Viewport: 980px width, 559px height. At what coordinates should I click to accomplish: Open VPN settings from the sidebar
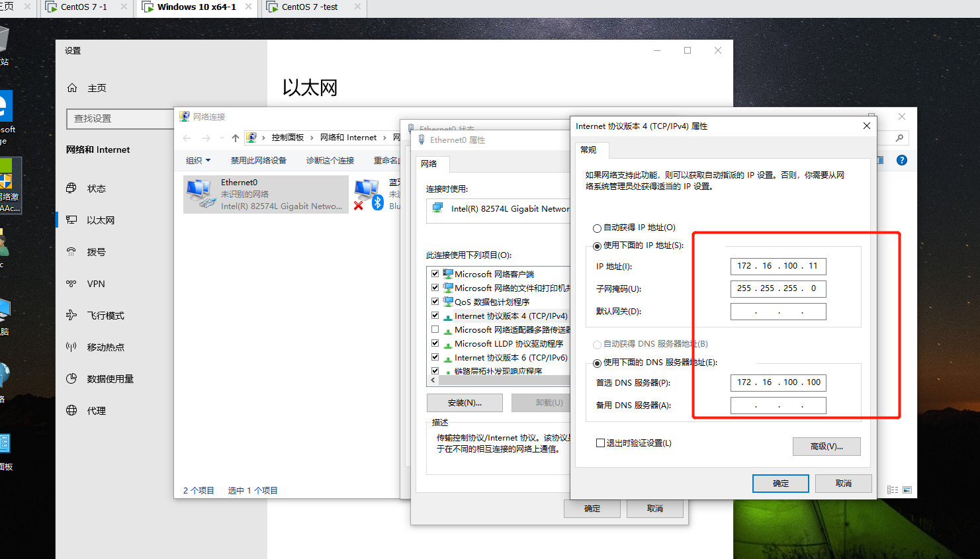click(95, 283)
